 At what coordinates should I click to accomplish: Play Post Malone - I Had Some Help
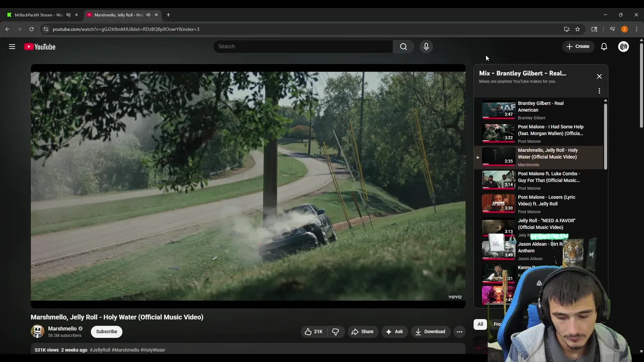[539, 134]
